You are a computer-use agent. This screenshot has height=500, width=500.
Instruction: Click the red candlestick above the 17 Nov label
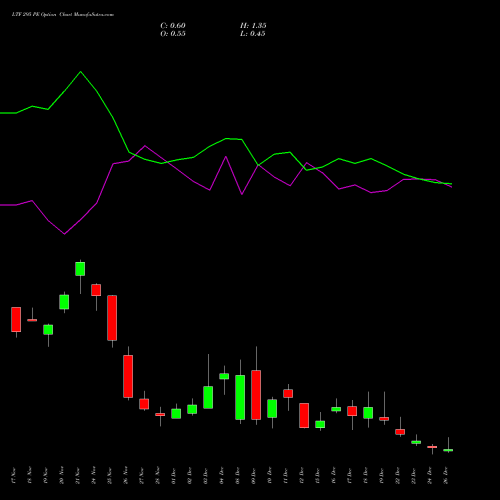point(16,319)
